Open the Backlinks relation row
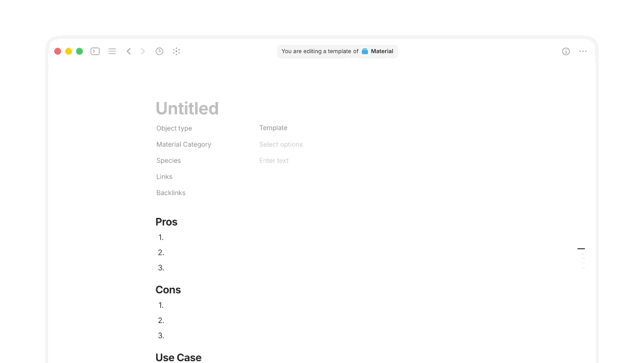The image size is (644, 363). tap(171, 193)
